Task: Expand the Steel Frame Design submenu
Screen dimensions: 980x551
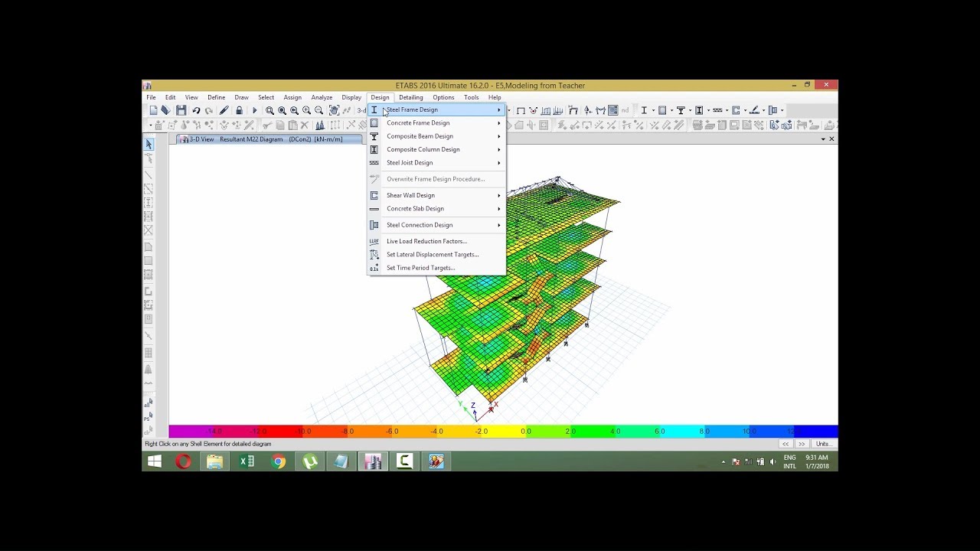Action: pyautogui.click(x=436, y=109)
